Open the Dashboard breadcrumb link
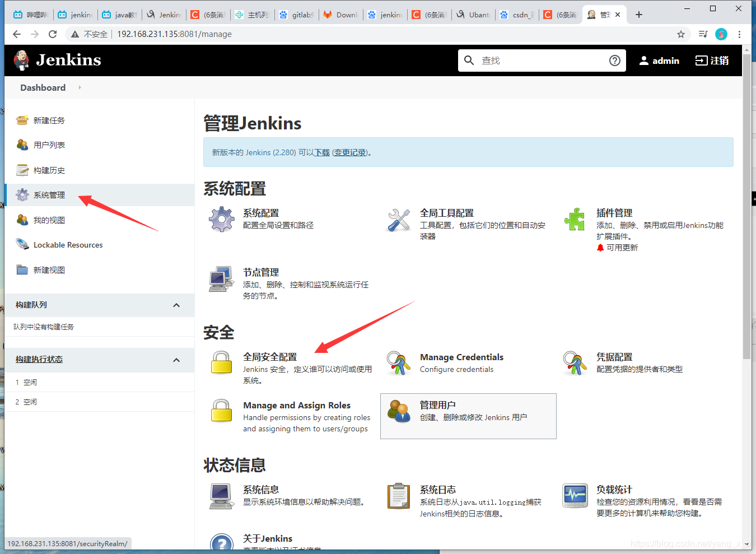This screenshot has width=756, height=554. coord(43,87)
